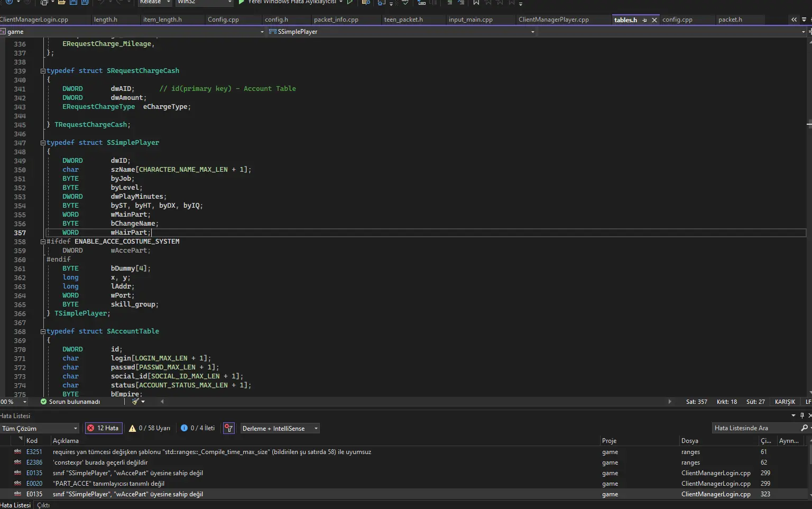Click the Krkt: 18 character indicator

pos(727,402)
